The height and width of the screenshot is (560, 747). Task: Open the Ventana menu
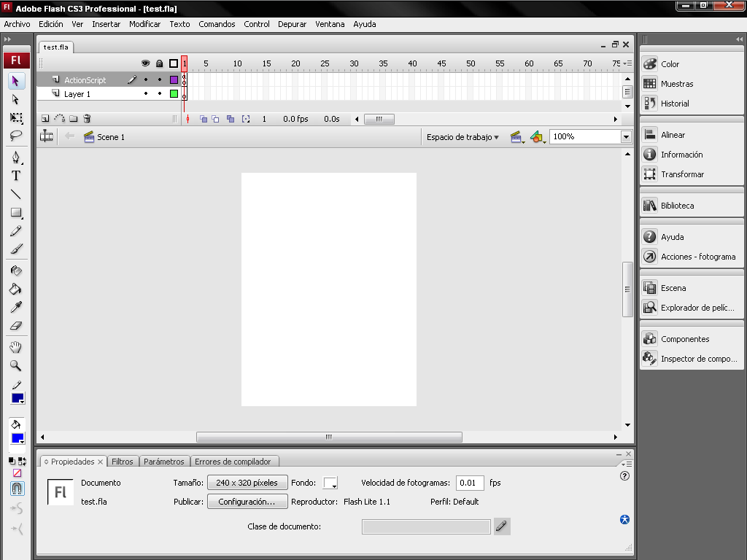(x=330, y=24)
